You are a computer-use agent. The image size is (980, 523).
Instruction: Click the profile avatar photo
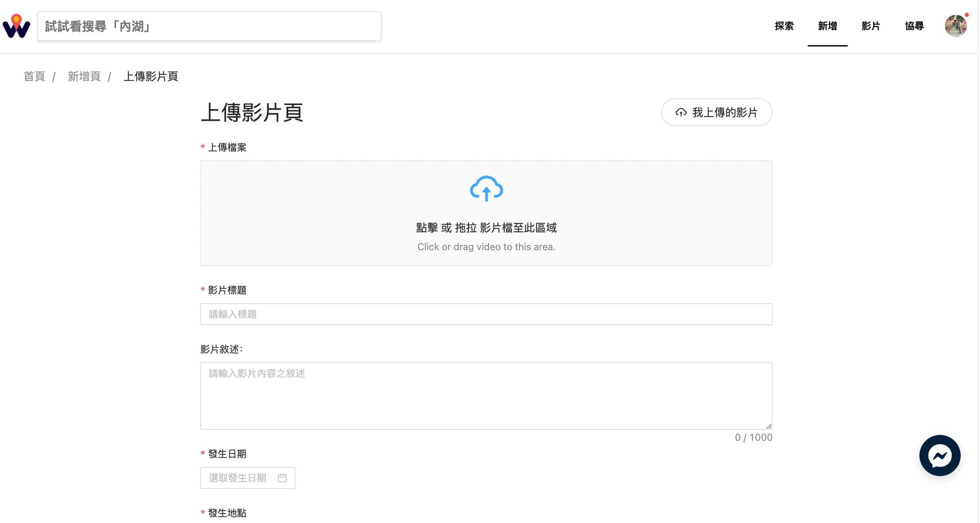956,26
